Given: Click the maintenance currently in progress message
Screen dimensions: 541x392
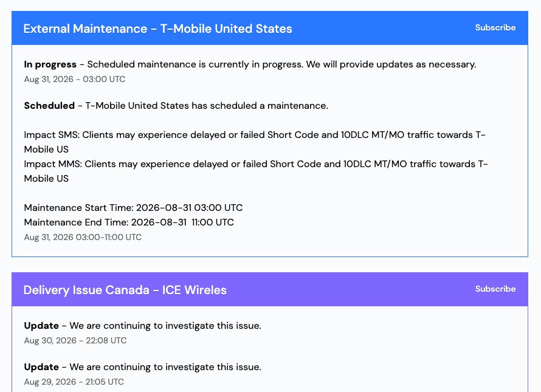Looking at the screenshot, I should [281, 64].
